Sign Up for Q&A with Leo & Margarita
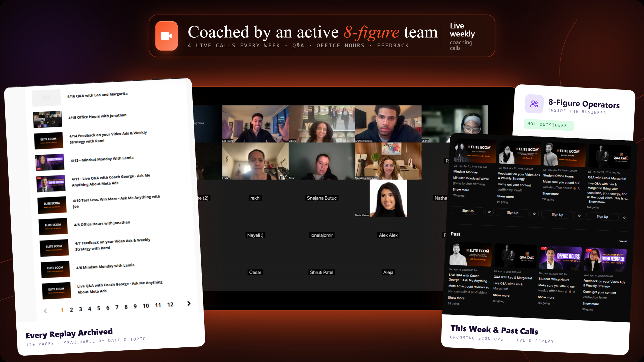The height and width of the screenshot is (362, 644). tap(602, 217)
